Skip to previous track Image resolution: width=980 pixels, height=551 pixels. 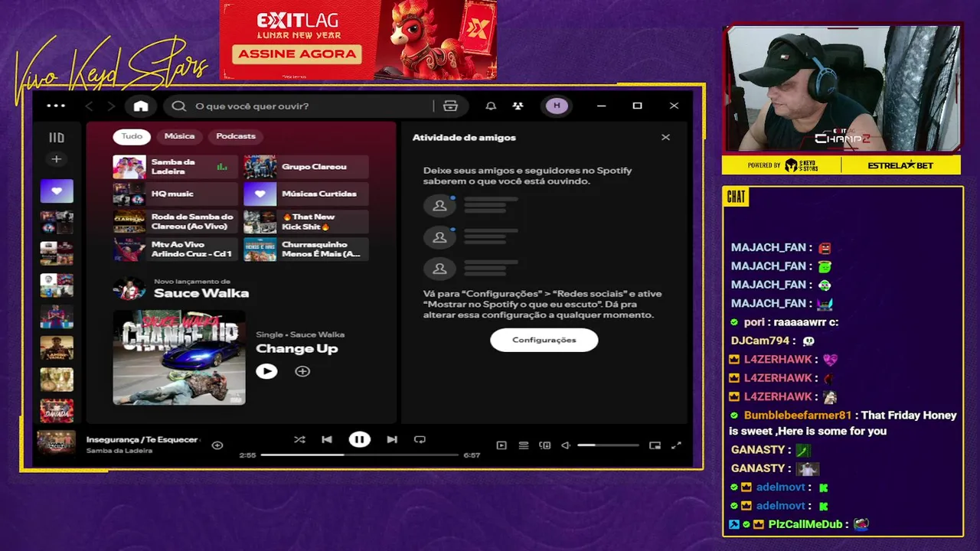click(327, 439)
